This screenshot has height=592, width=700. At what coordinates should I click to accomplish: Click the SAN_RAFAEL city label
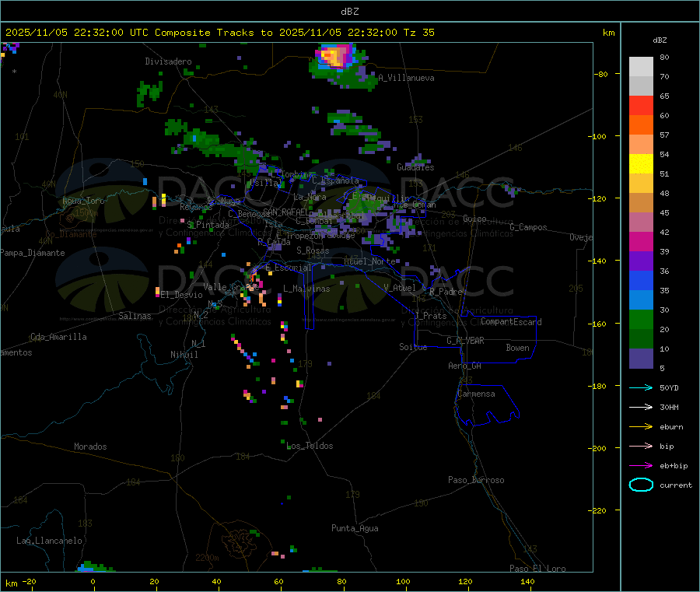click(285, 212)
